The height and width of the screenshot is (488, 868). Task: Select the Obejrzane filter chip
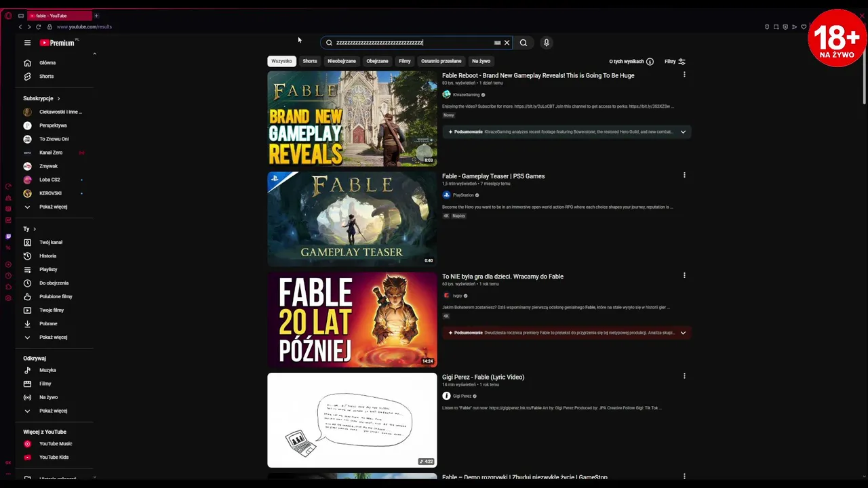click(x=377, y=61)
